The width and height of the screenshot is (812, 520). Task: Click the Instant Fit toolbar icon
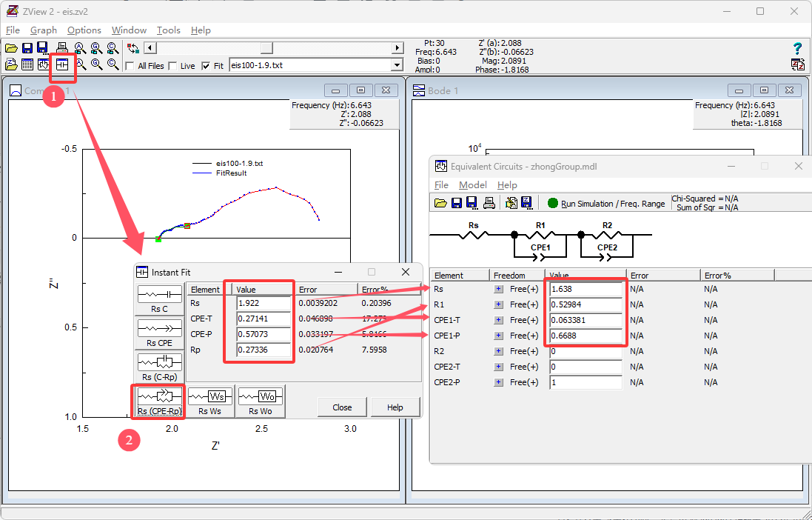62,65
